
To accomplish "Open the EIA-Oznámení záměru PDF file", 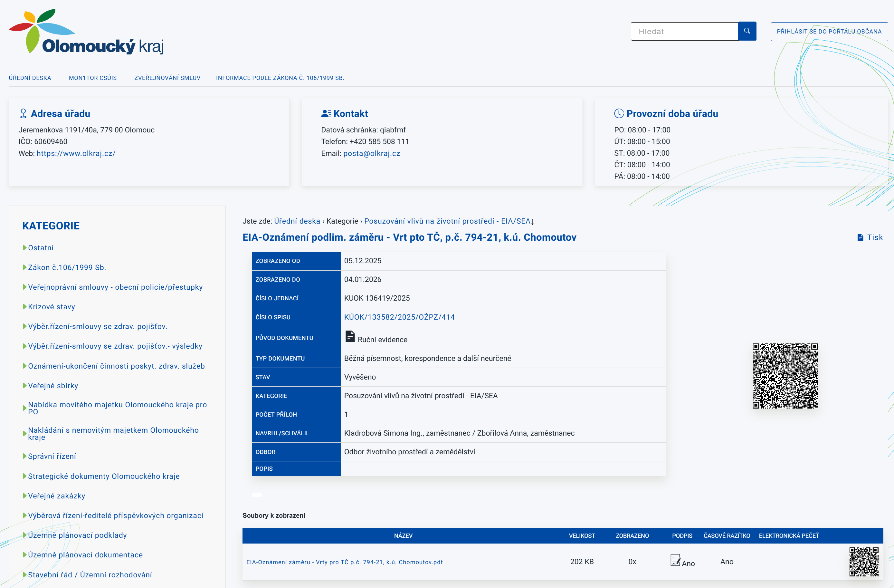I will coord(345,562).
